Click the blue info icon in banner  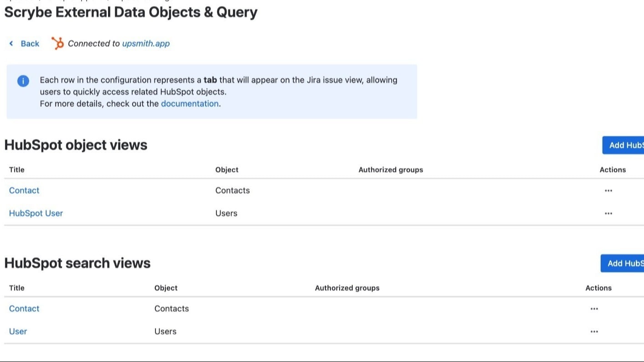click(23, 81)
